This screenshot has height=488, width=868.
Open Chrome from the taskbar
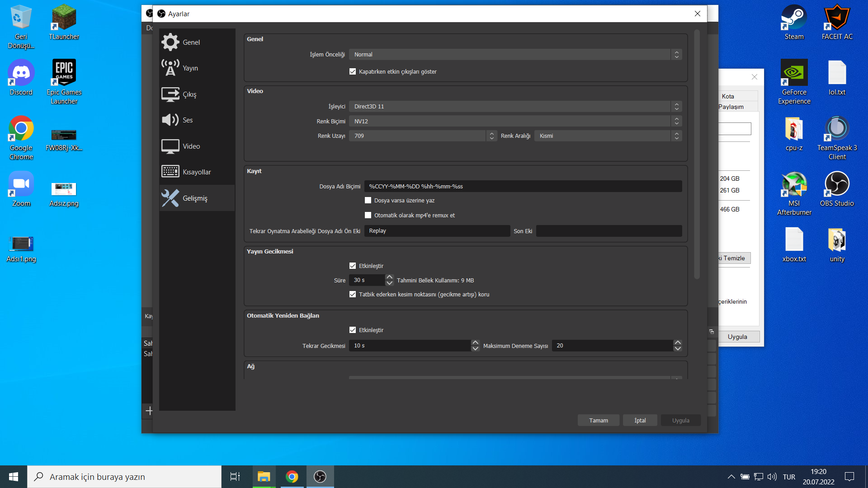[292, 477]
